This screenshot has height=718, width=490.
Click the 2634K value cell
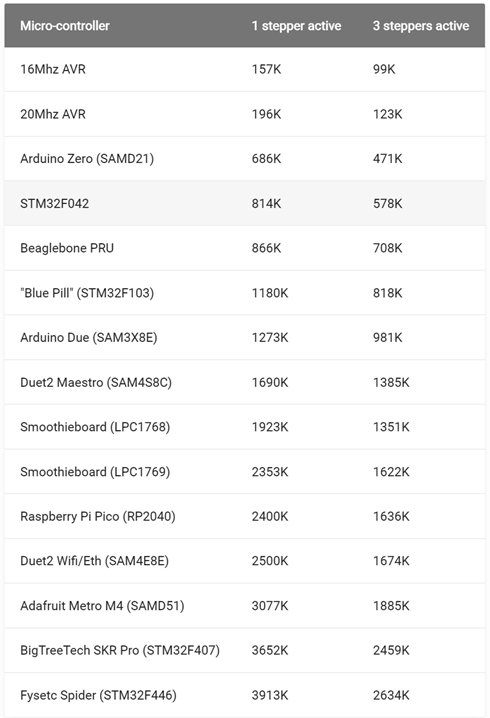[x=391, y=695]
